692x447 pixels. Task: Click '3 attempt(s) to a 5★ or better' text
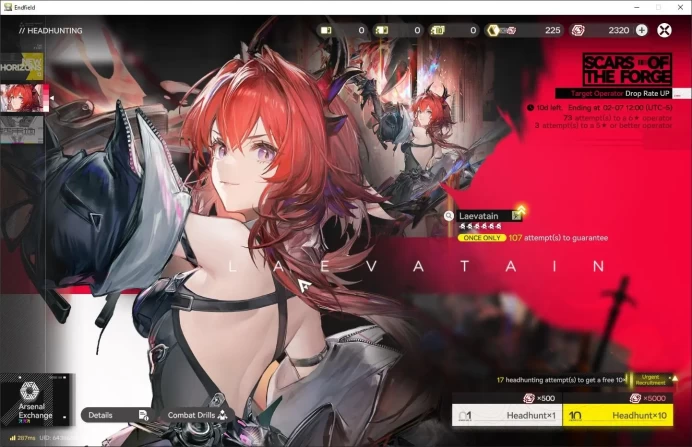pos(603,125)
